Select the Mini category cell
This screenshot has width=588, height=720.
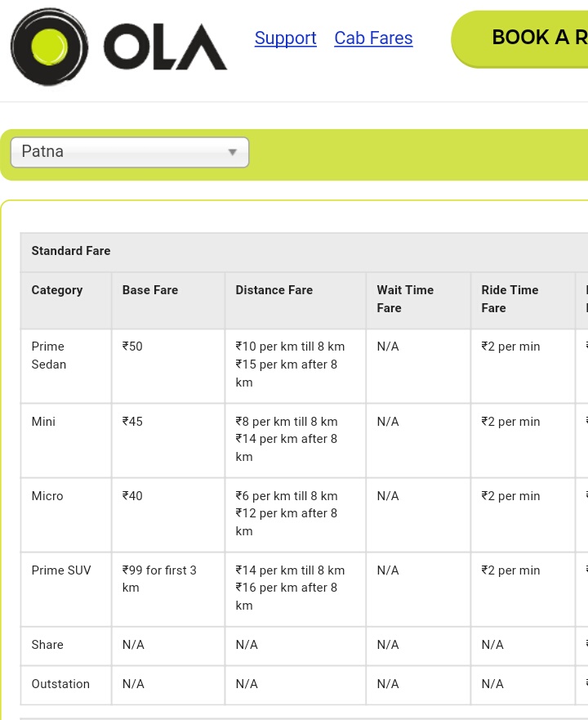pyautogui.click(x=44, y=422)
